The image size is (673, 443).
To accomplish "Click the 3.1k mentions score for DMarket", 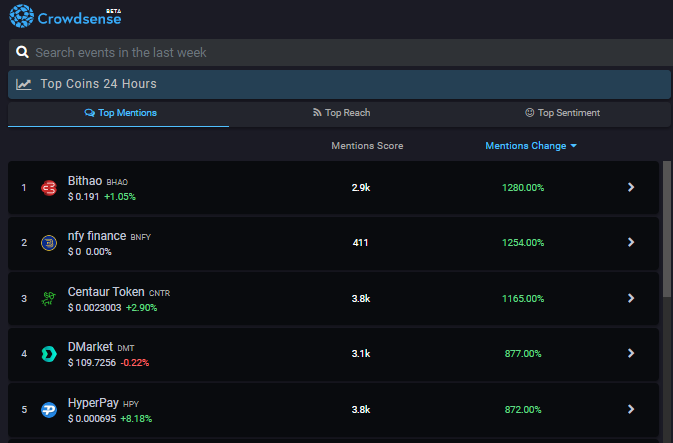I will coord(361,354).
